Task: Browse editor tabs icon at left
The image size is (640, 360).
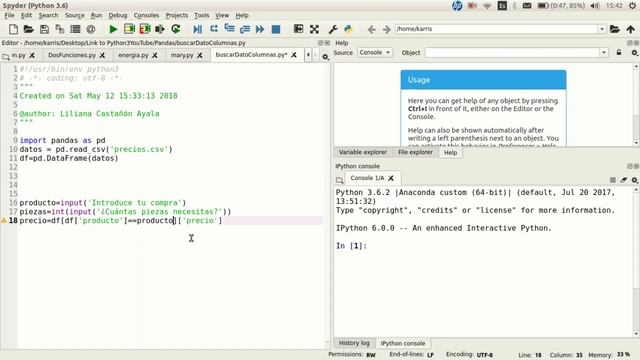Action: pyautogui.click(x=6, y=56)
